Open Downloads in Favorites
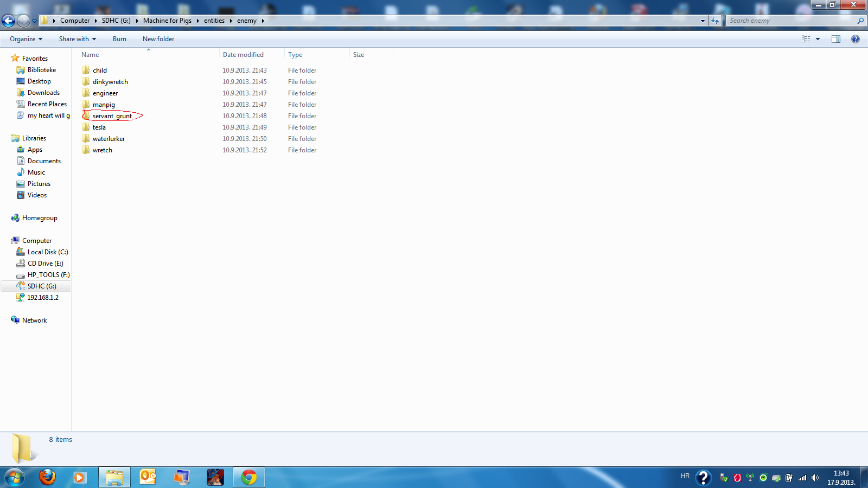The image size is (868, 488). pos(43,93)
